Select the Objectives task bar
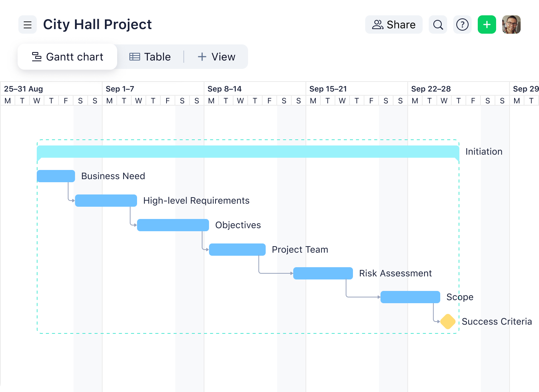This screenshot has width=539, height=392. point(173,225)
